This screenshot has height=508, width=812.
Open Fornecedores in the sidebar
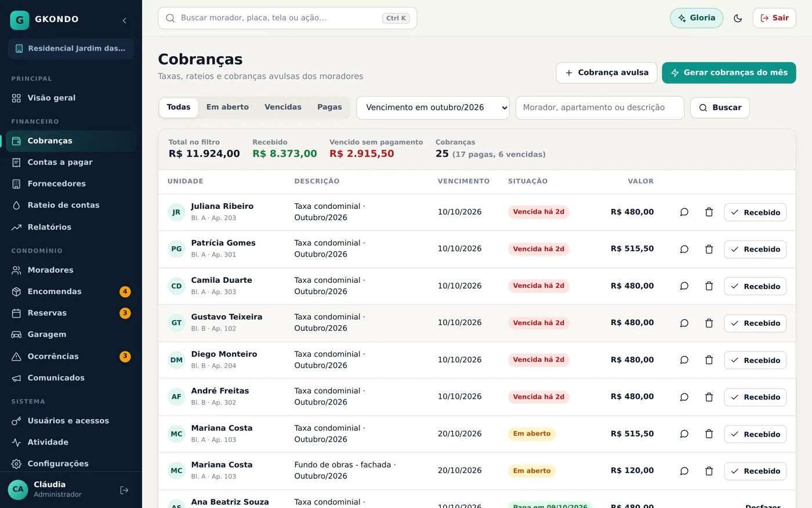point(71,184)
